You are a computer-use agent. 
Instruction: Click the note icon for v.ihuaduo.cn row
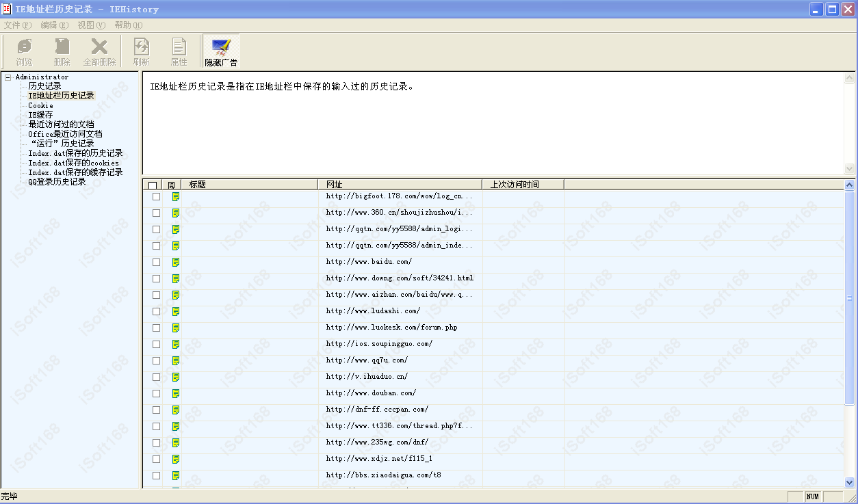pyautogui.click(x=176, y=377)
